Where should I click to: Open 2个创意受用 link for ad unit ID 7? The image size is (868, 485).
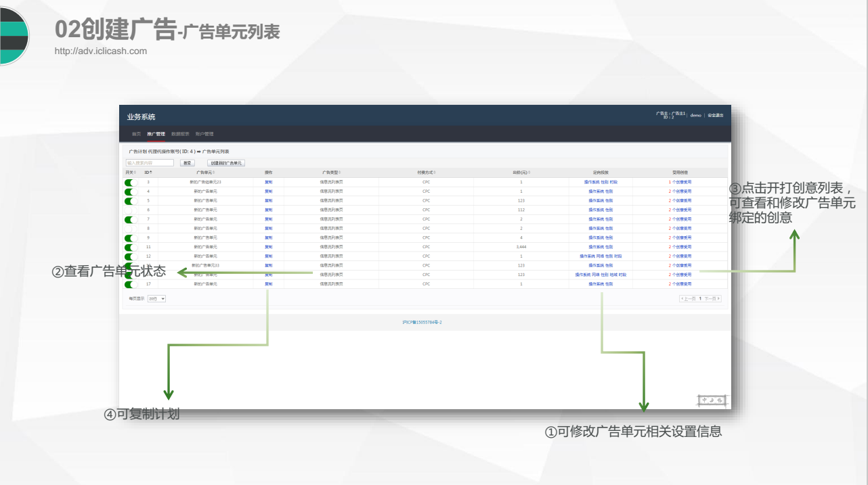pos(680,219)
